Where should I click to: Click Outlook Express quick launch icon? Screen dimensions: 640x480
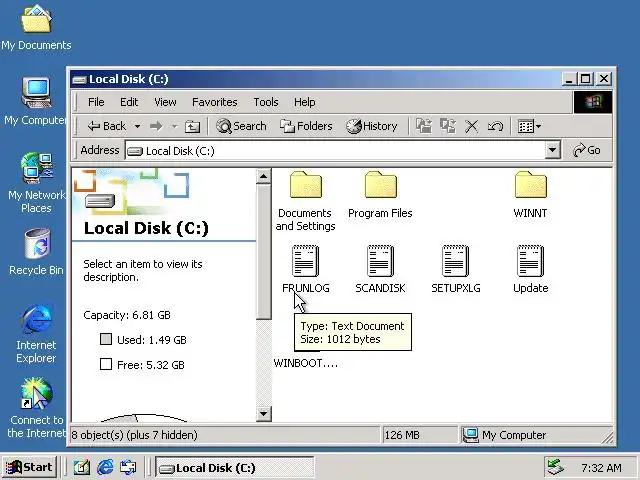click(128, 467)
